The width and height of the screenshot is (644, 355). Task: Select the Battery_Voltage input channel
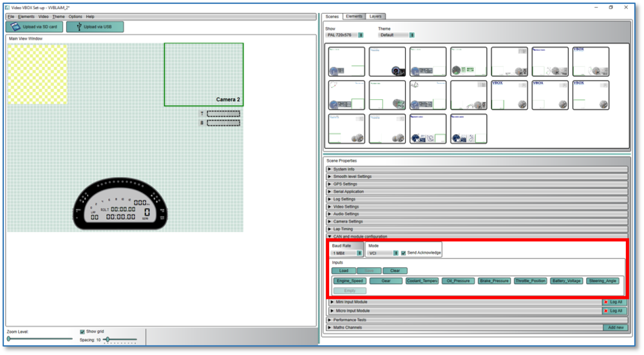pyautogui.click(x=567, y=281)
